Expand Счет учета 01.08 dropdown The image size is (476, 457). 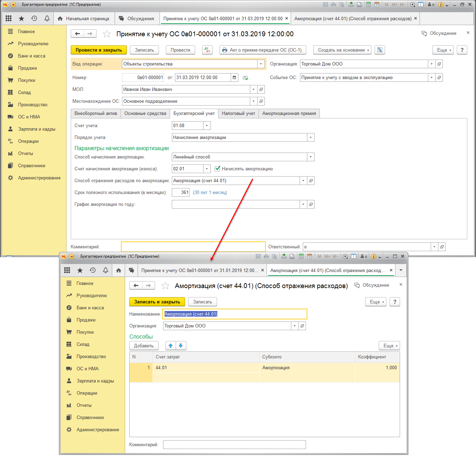click(207, 126)
